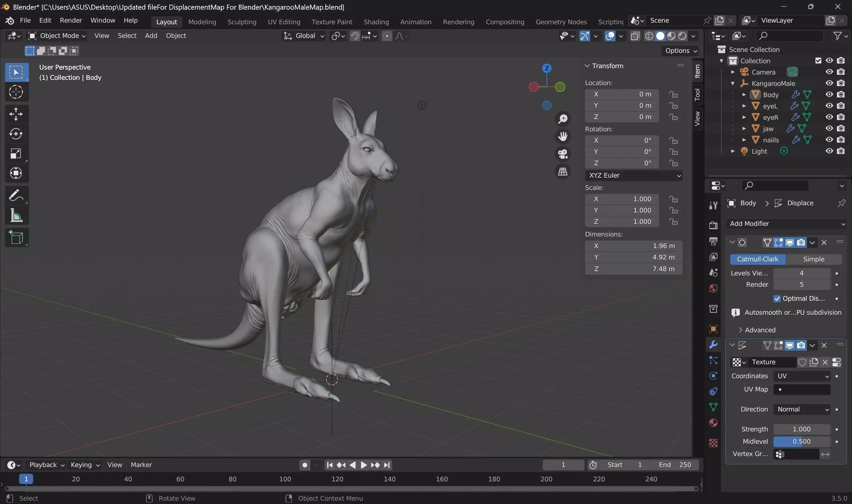Open the Object Mode dropdown
Viewport: 852px width, 504px height.
(x=57, y=36)
